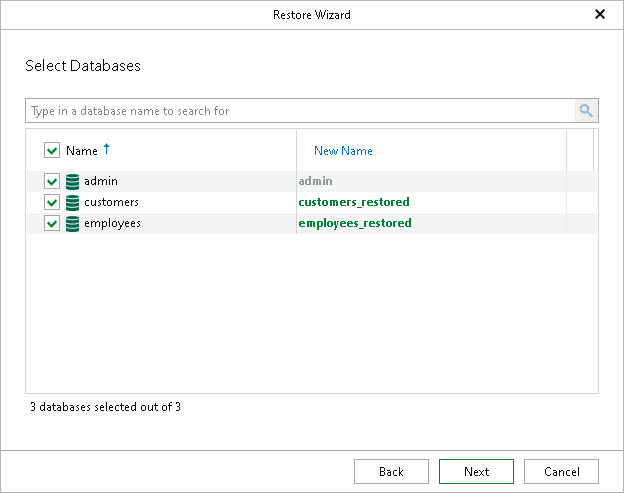Close the Restore Wizard window
The image size is (624, 493).
tap(600, 15)
